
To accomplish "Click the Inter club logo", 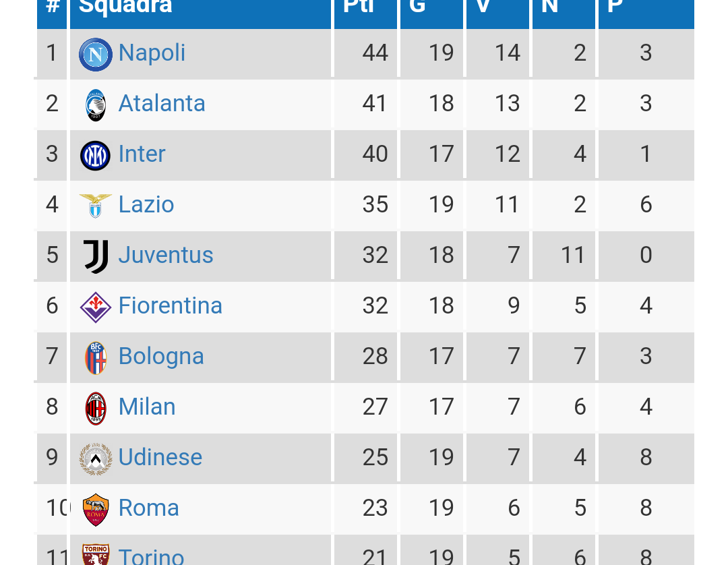I will (x=96, y=155).
